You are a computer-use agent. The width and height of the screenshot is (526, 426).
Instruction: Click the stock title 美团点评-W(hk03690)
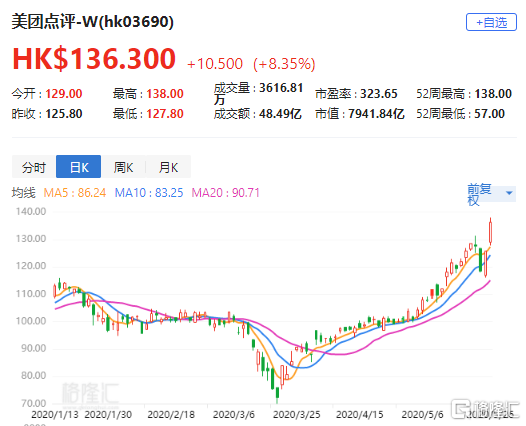[93, 22]
